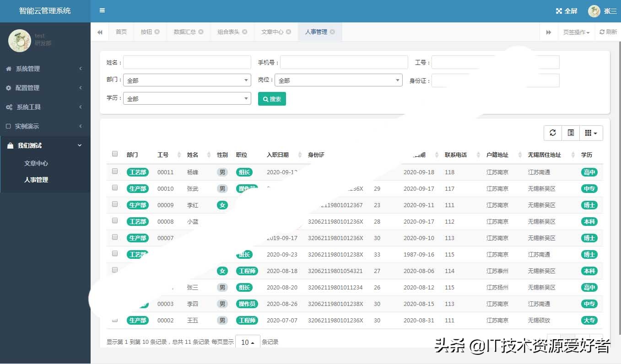
Task: Sort by 入职日期 column sort arrows
Action: tap(300, 155)
